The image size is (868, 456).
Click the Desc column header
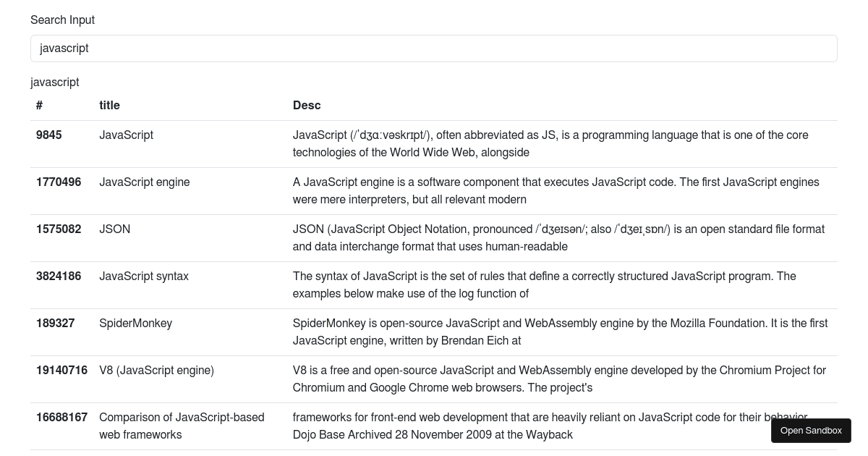(307, 106)
